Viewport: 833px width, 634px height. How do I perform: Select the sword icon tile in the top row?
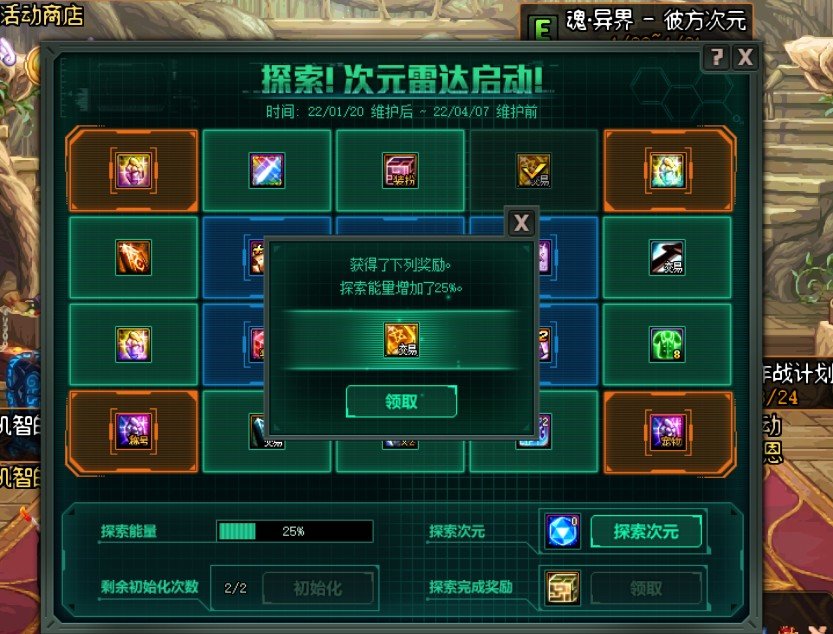point(267,171)
